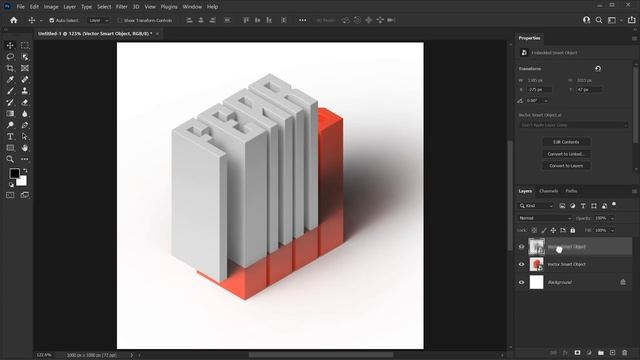
Task: Select the Gradient tool
Action: coord(10,114)
